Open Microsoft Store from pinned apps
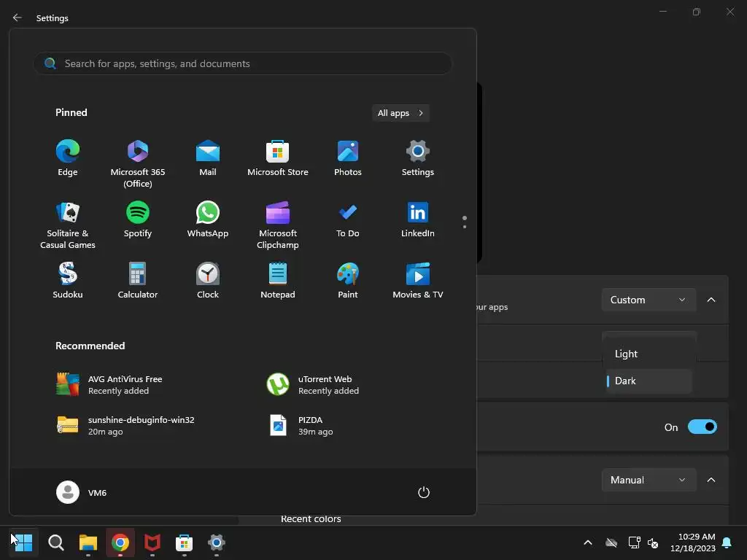Viewport: 747px width, 560px height. click(278, 158)
